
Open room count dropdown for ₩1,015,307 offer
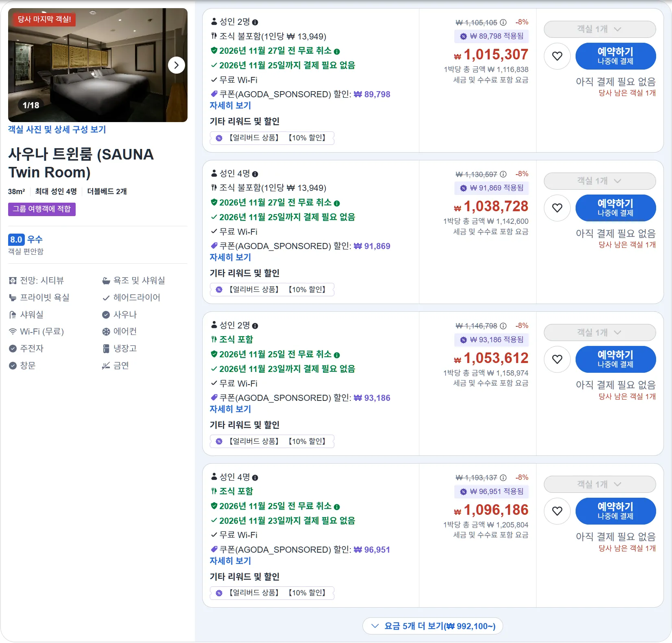pyautogui.click(x=600, y=29)
